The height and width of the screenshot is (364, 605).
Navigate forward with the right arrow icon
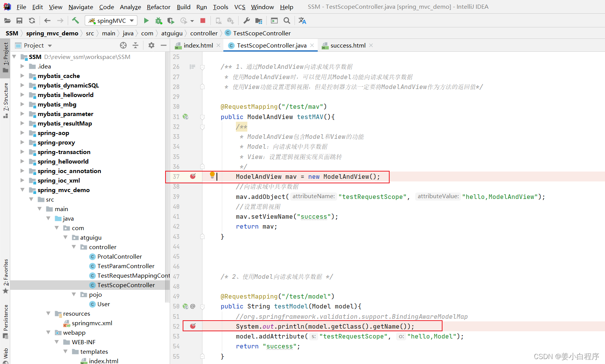tap(60, 21)
